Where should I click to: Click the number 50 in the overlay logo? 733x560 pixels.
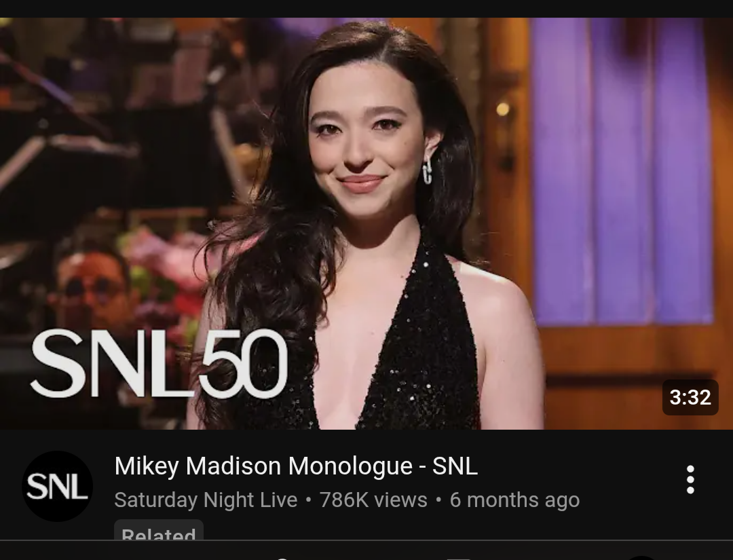point(244,364)
